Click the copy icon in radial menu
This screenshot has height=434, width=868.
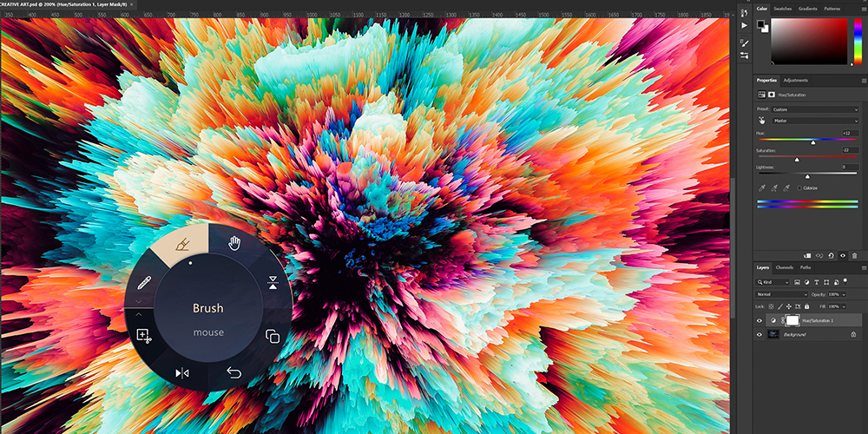272,336
